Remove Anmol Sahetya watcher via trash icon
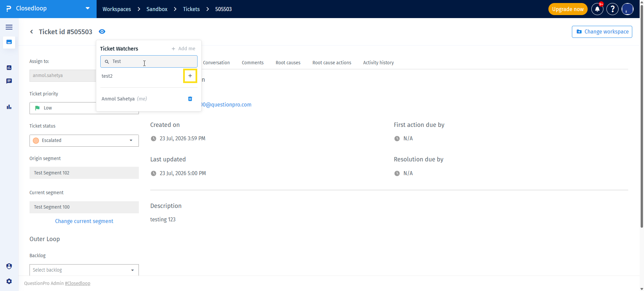The width and height of the screenshot is (644, 291). (x=190, y=99)
